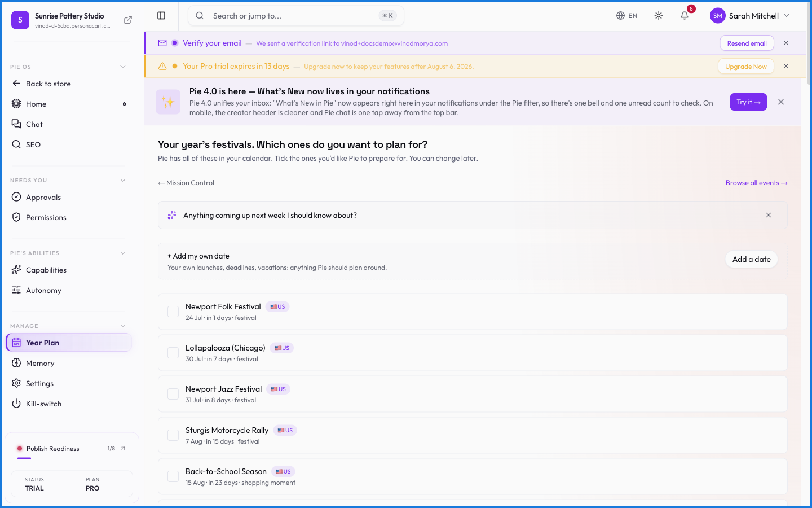
Task: Click the PRO plan value
Action: 92,488
